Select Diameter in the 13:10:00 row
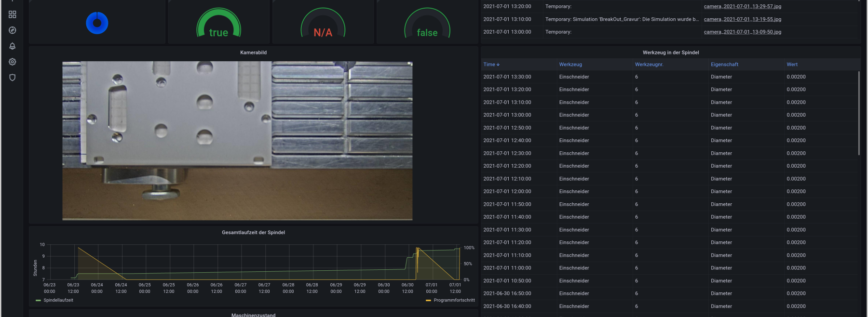This screenshot has height=317, width=868. (x=721, y=103)
